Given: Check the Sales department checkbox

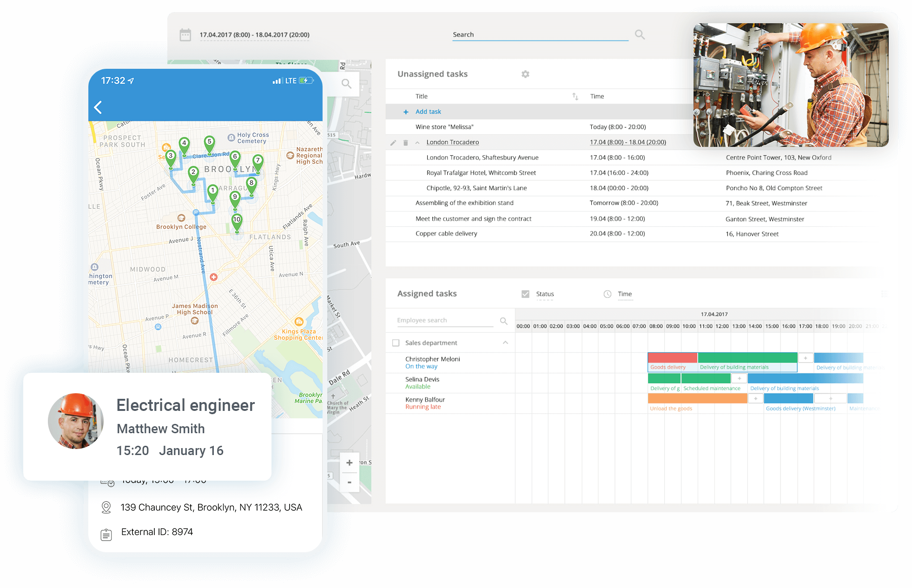Looking at the screenshot, I should coord(396,343).
